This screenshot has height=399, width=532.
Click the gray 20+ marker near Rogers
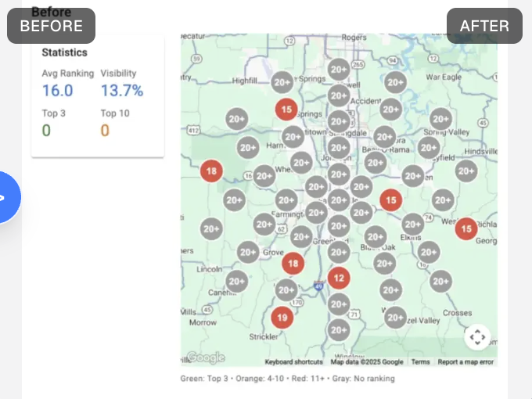tap(339, 70)
